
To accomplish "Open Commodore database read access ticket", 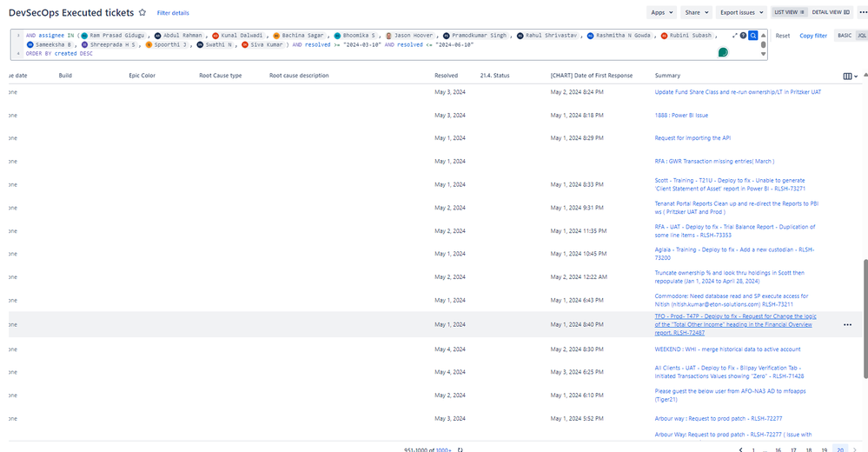I will pyautogui.click(x=732, y=300).
